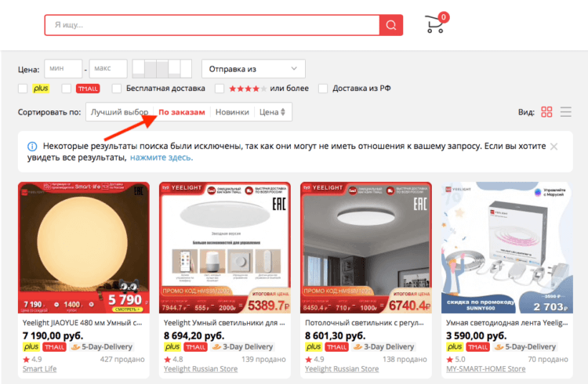Screen dimensions: 588x384
Task: Sort results by Новинки
Action: tap(232, 112)
